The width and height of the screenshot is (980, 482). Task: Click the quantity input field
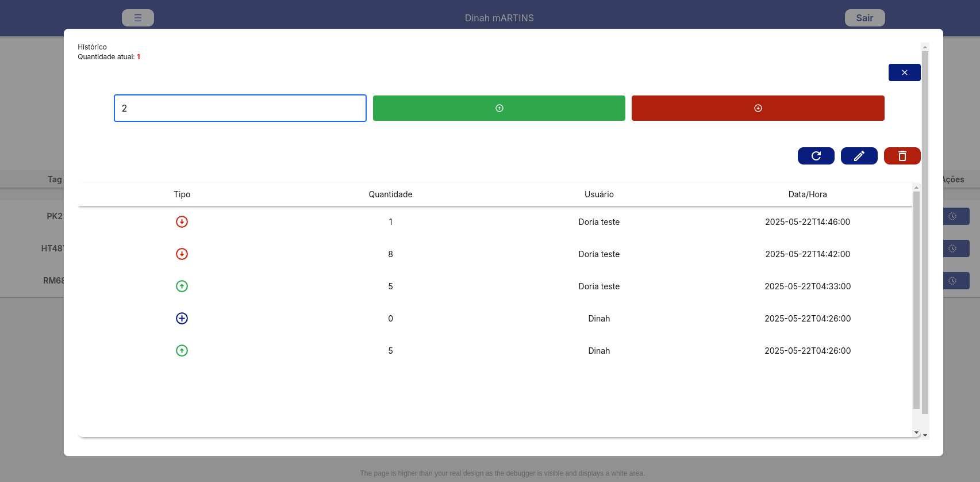click(240, 108)
